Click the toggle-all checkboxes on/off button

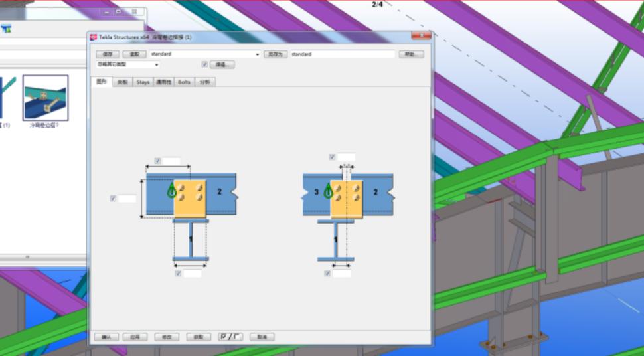click(230, 337)
